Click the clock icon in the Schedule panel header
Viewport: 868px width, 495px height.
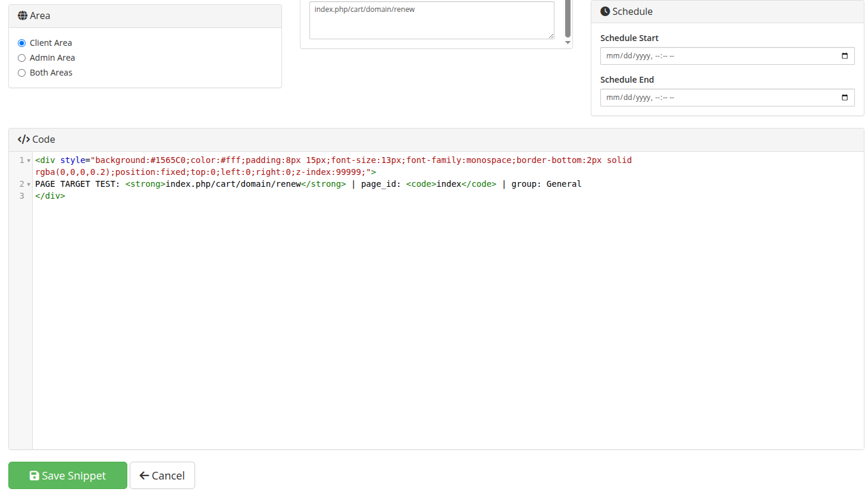tap(604, 11)
